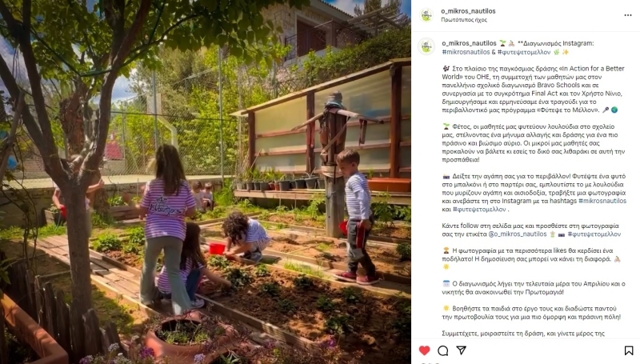Click the boy in striped shirt standing
Screen dimensions: 640x364
358,216
